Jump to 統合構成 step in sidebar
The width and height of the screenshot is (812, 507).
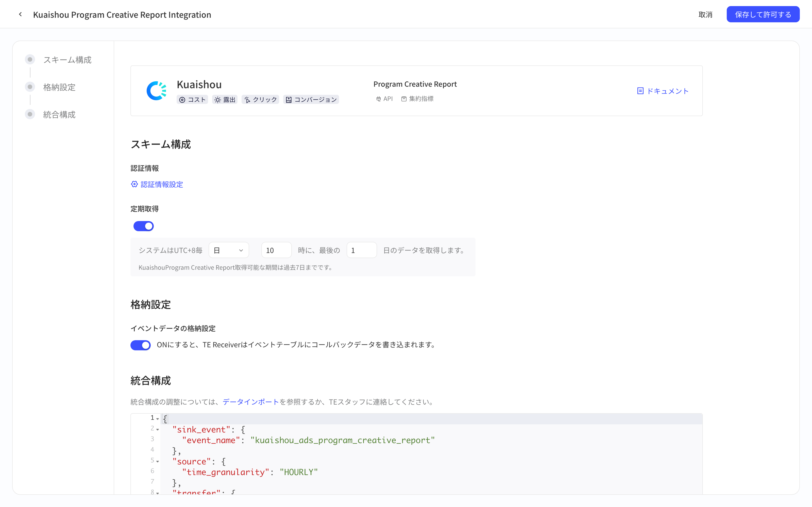[59, 115]
